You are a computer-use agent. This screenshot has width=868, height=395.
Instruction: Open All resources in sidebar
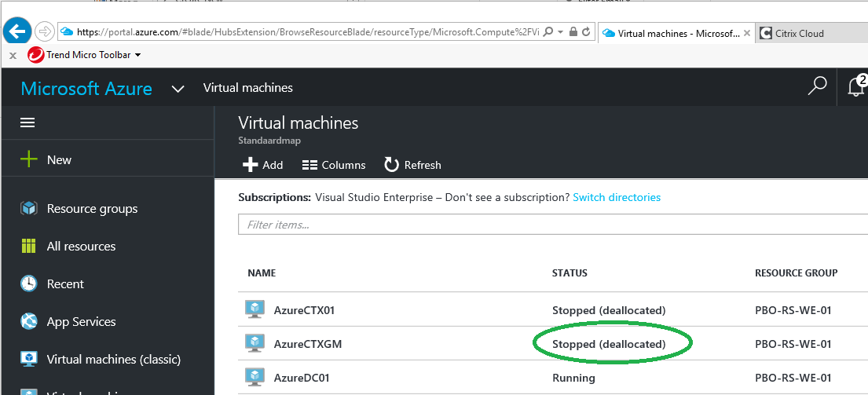tap(82, 246)
